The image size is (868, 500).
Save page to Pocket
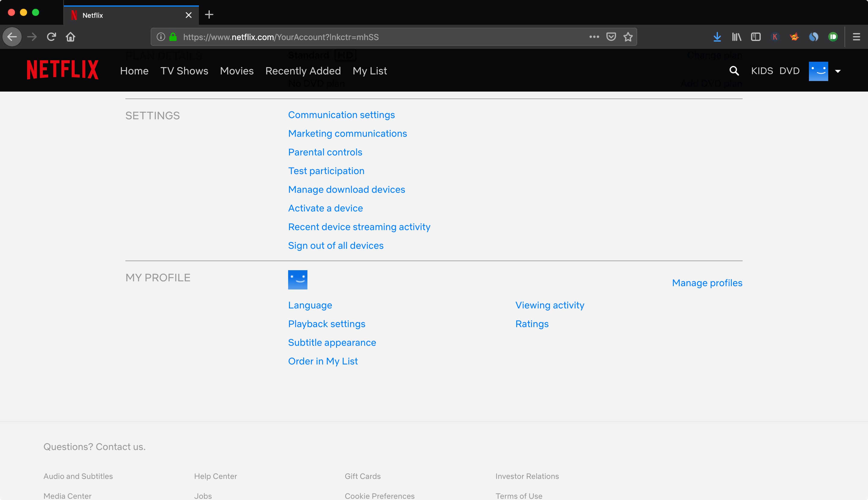click(611, 37)
